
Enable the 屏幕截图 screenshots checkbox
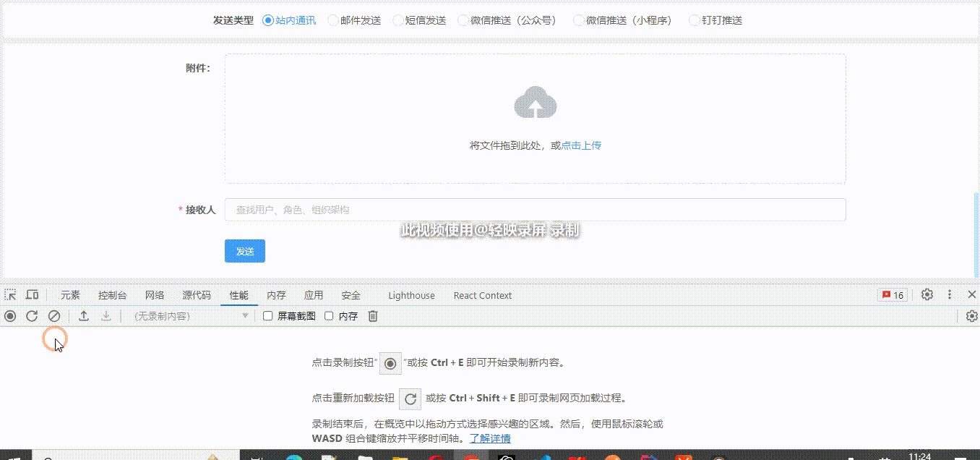tap(267, 316)
